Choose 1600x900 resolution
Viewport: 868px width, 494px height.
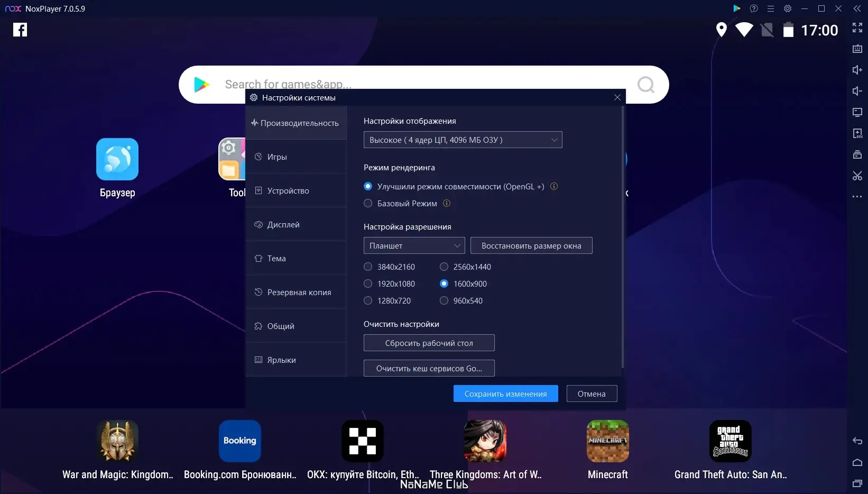(x=444, y=283)
